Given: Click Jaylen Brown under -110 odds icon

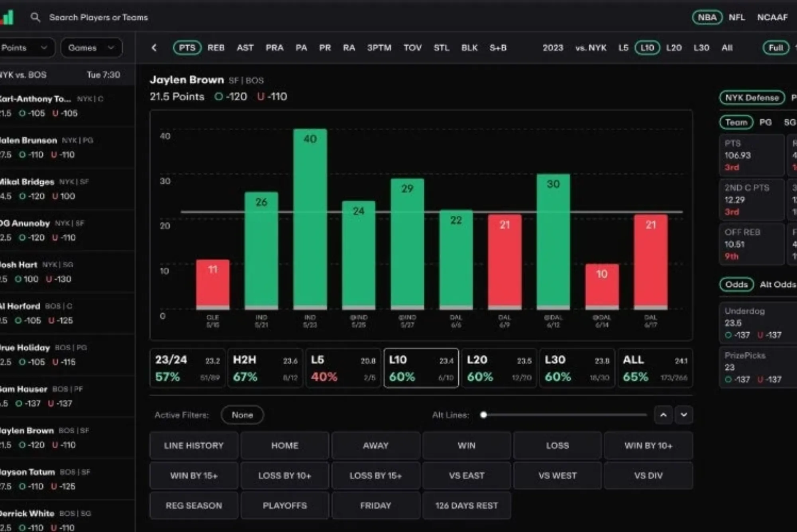Looking at the screenshot, I should pos(261,96).
